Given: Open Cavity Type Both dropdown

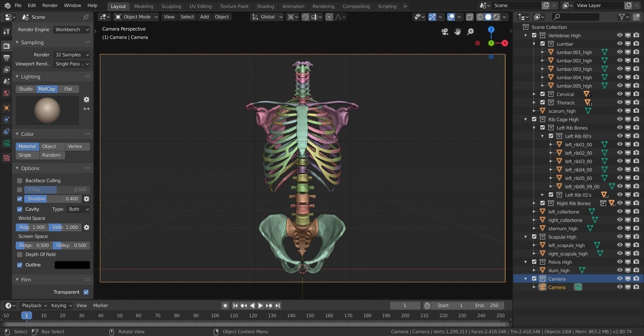Looking at the screenshot, I should (78, 209).
